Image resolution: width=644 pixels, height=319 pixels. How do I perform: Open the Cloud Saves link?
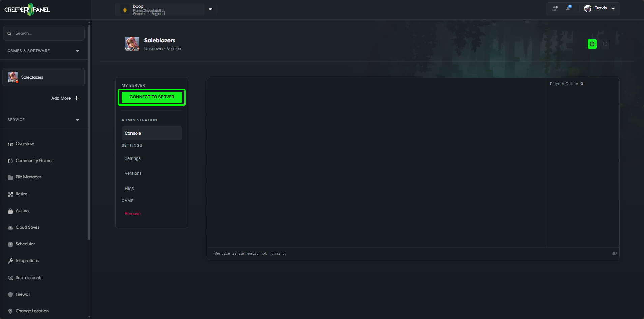coord(27,227)
